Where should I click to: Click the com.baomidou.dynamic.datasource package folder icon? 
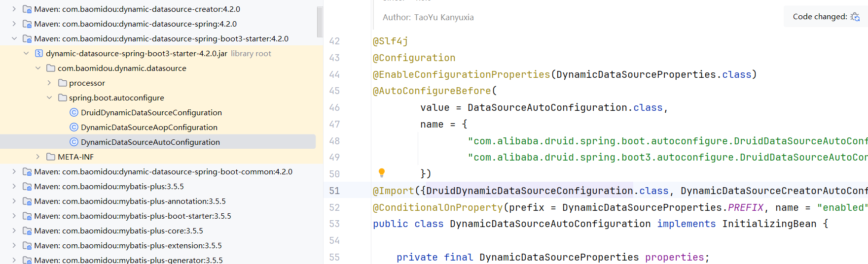pyautogui.click(x=51, y=68)
